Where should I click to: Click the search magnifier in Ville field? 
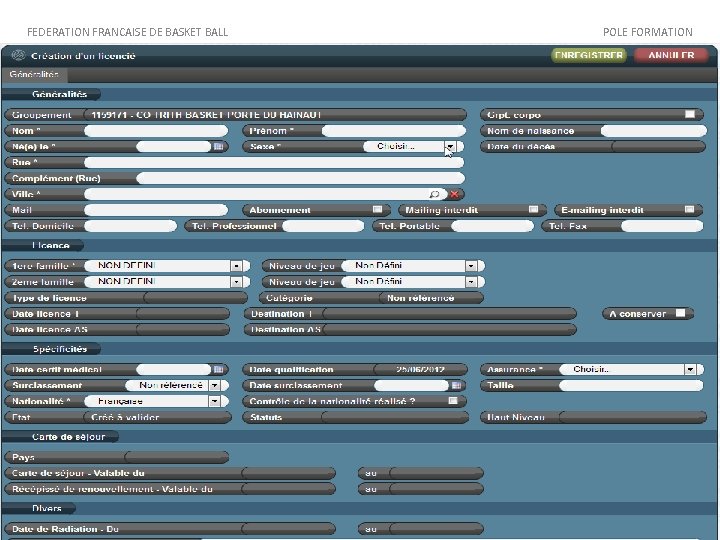pyautogui.click(x=434, y=194)
